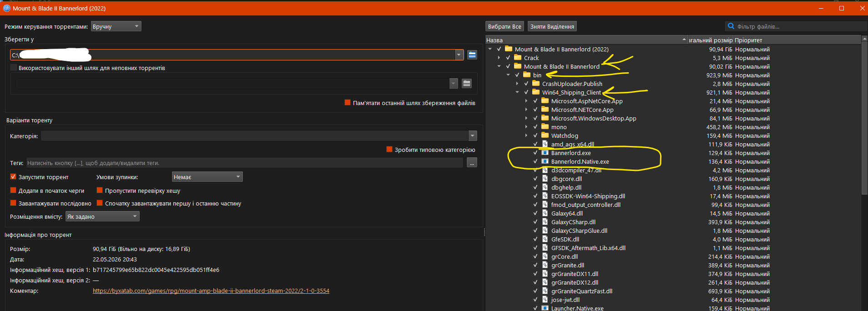This screenshot has width=868, height=311.
Task: Click the mono folder icon
Action: coord(545,127)
